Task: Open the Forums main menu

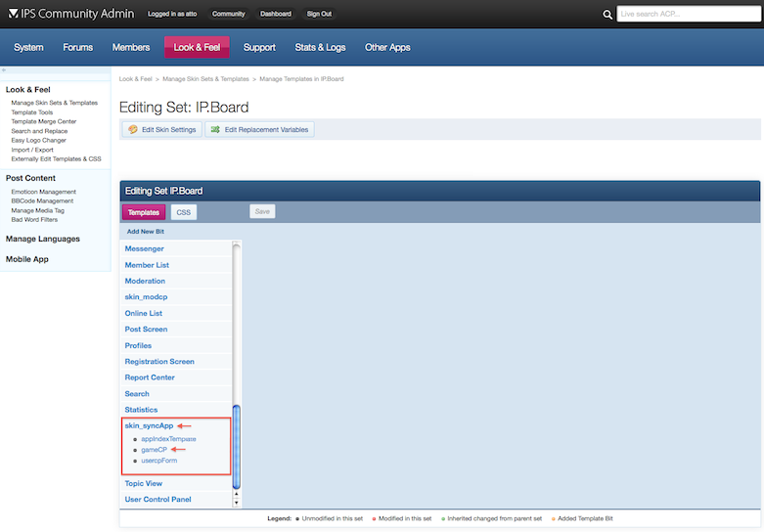Action: coord(78,47)
